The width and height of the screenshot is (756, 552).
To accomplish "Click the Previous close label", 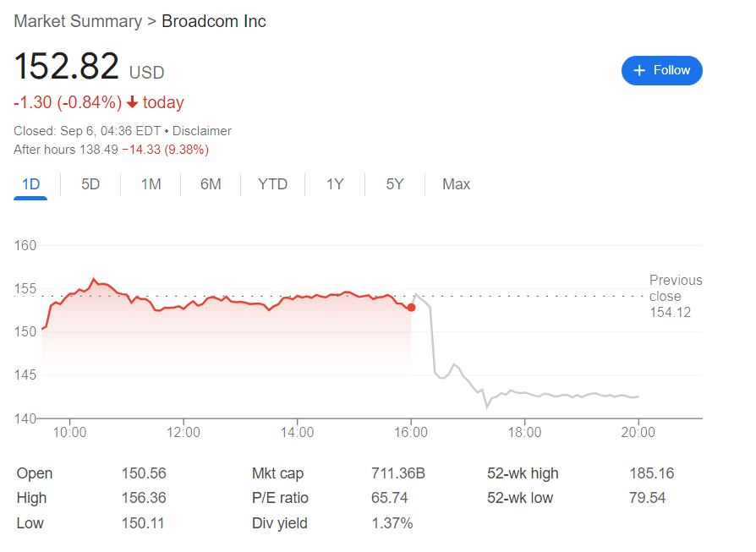I will [x=675, y=288].
